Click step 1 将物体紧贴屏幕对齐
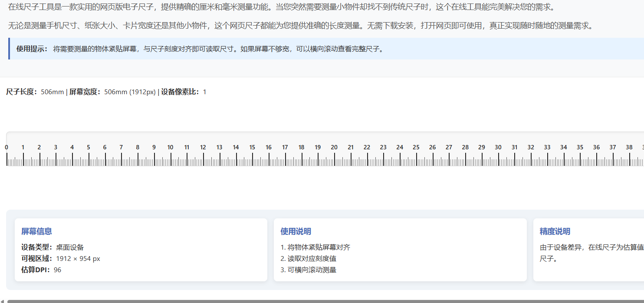This screenshot has height=303, width=644. click(x=314, y=247)
